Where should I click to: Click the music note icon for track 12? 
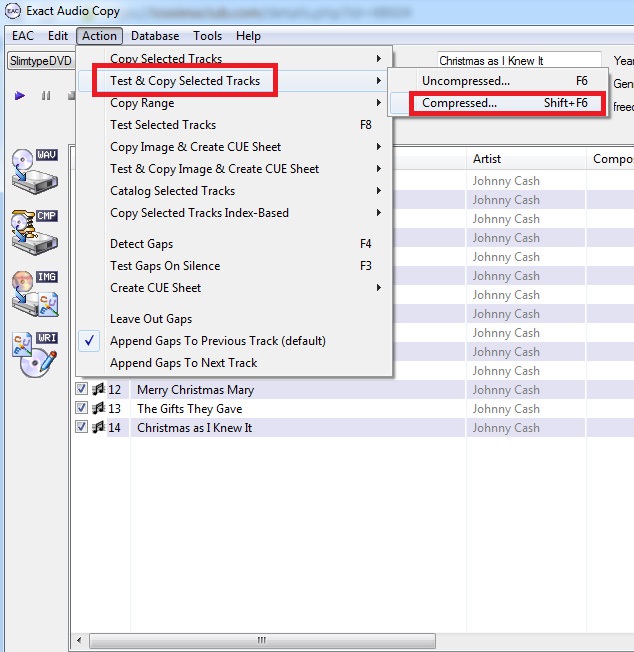pos(99,389)
